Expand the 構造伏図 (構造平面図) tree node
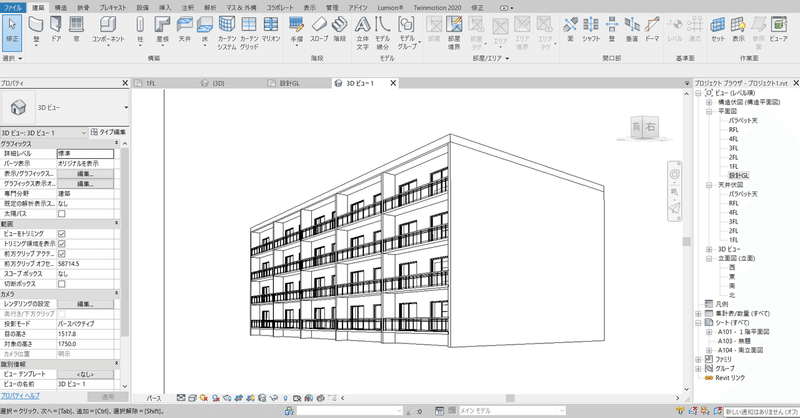 (709, 102)
